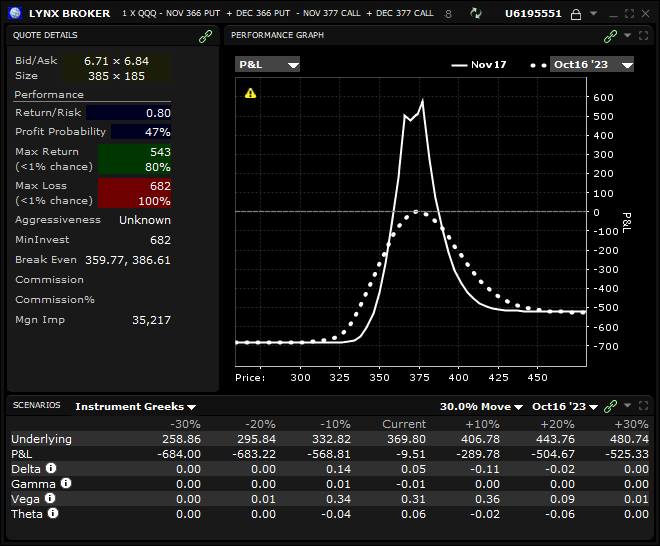Click the account number U6195551
The width and height of the screenshot is (660, 546).
533,14
